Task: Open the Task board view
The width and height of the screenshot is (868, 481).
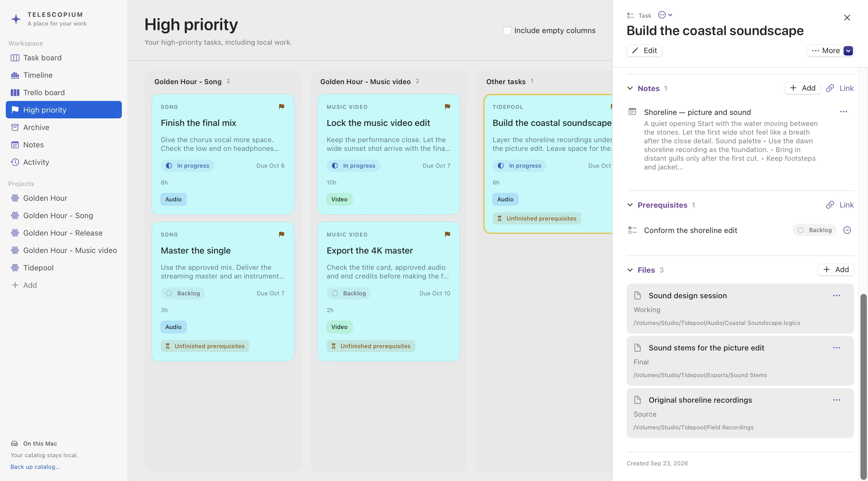Action: (64, 58)
